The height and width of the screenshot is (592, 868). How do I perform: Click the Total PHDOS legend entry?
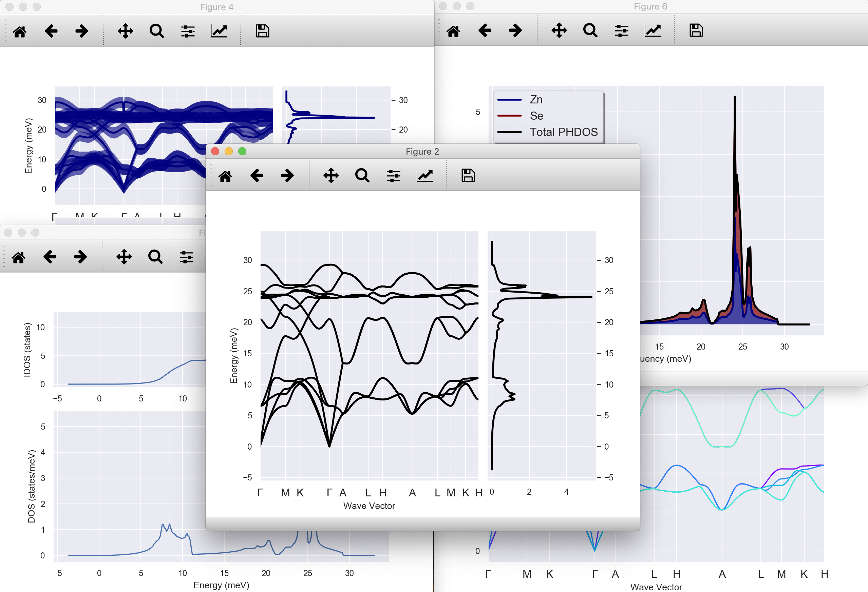coord(563,132)
